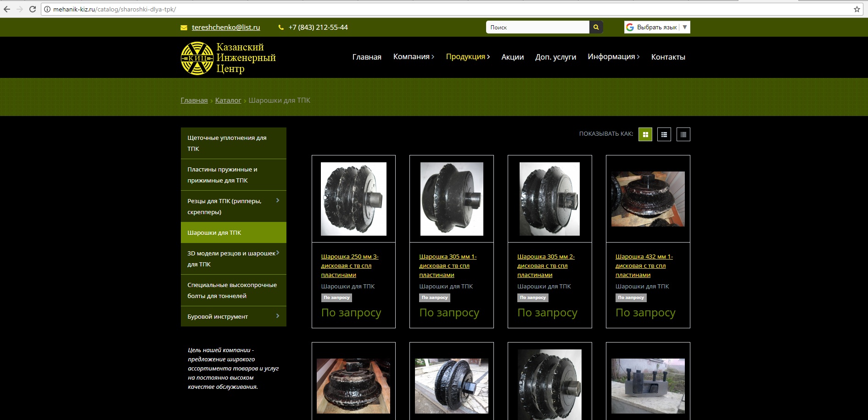Expand Компания menu chevron
The height and width of the screenshot is (420, 868).
[x=432, y=57]
